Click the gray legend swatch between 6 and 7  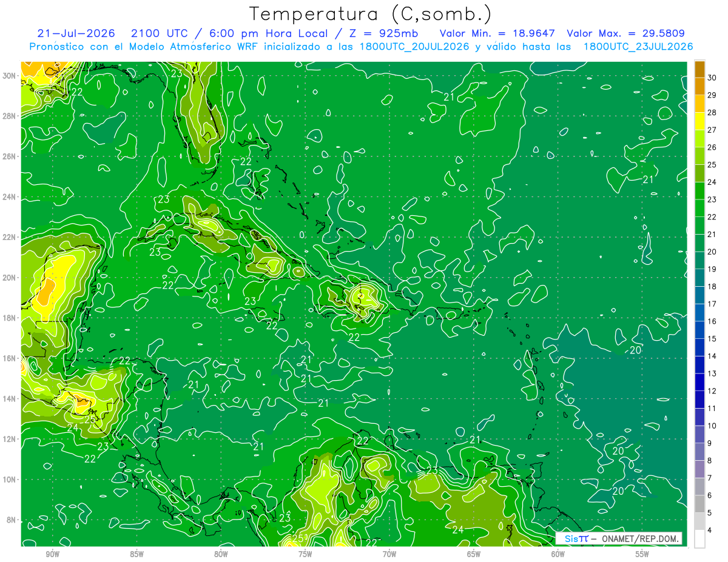[x=699, y=487]
